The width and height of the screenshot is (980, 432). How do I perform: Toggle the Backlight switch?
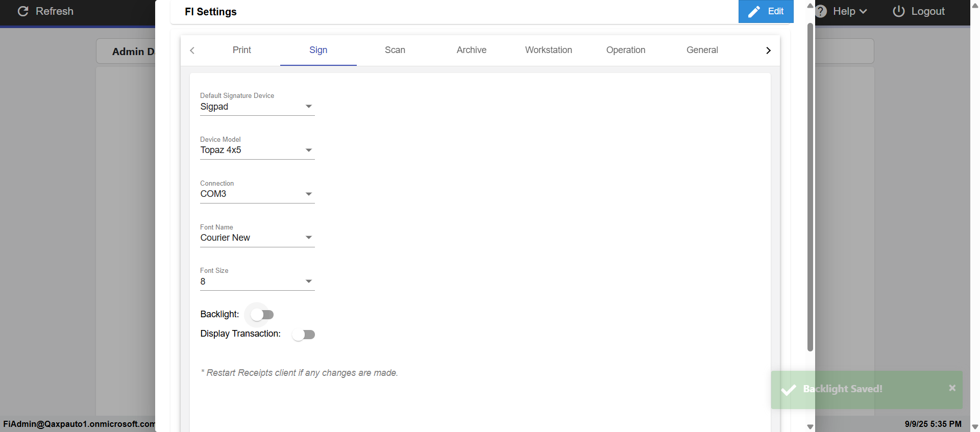262,315
